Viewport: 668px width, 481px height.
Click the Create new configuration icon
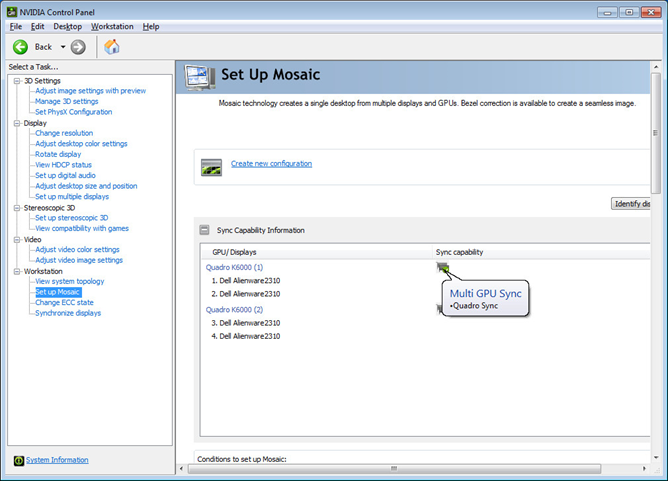coord(211,165)
